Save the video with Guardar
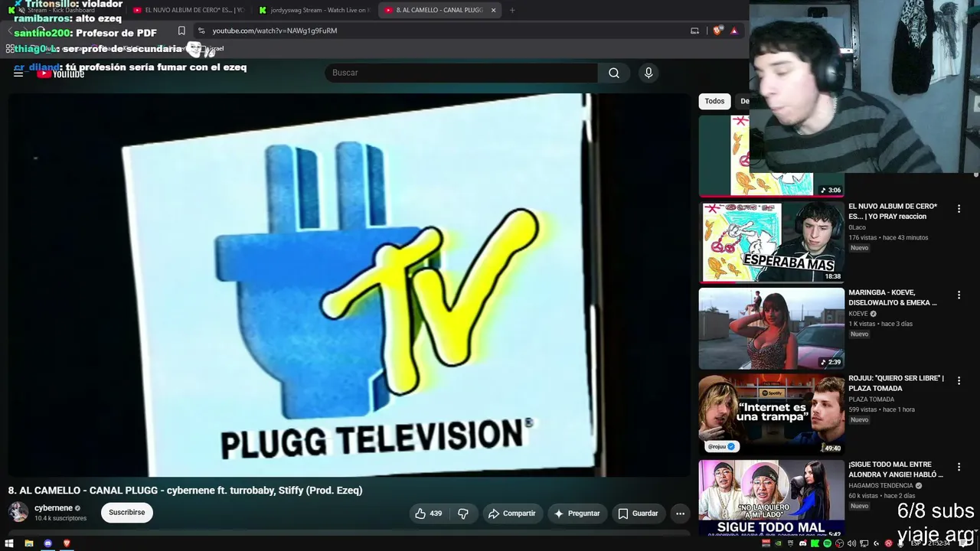 (x=638, y=514)
